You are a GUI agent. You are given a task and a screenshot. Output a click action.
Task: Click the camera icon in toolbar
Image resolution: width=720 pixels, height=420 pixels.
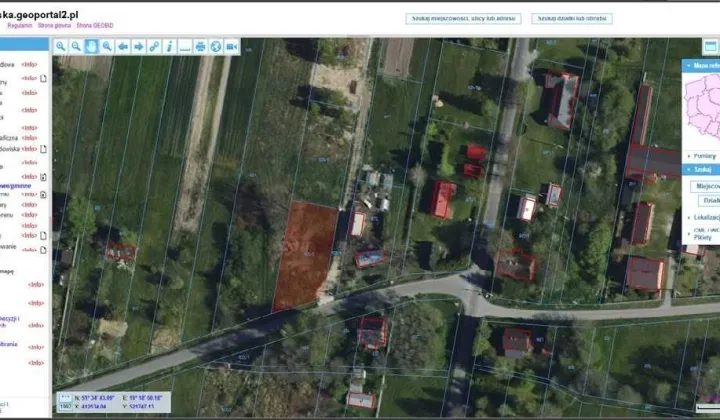231,46
